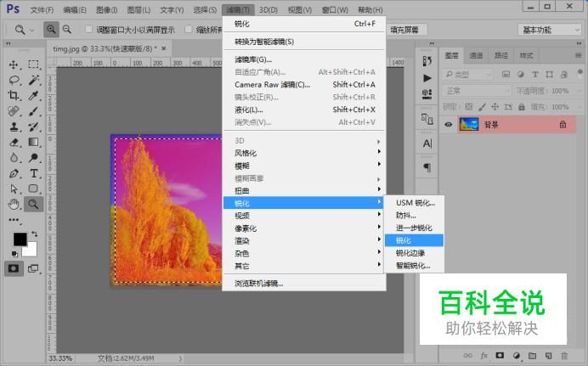Expand the 像素化 filter submenu
Viewport: 588px width, 366px height.
click(304, 228)
